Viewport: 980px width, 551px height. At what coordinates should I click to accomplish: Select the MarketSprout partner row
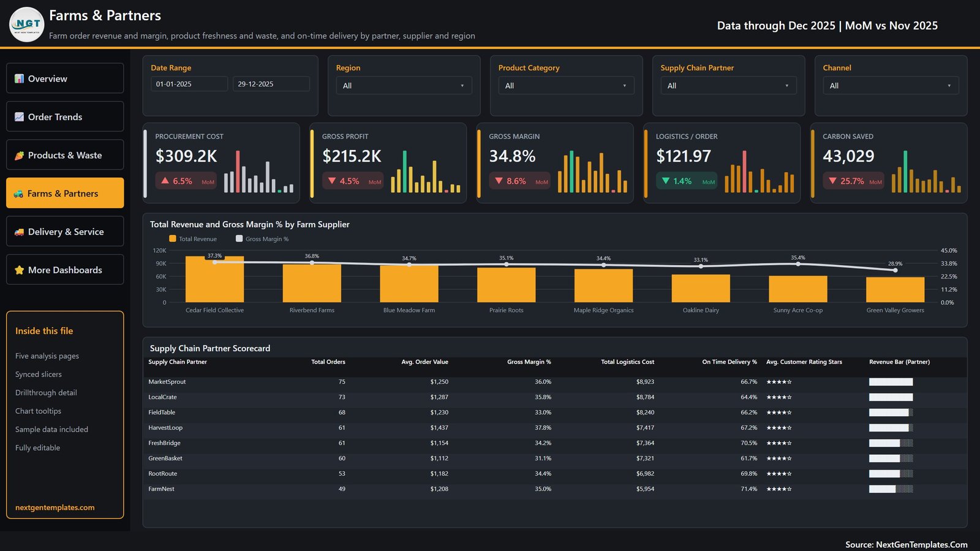point(554,382)
